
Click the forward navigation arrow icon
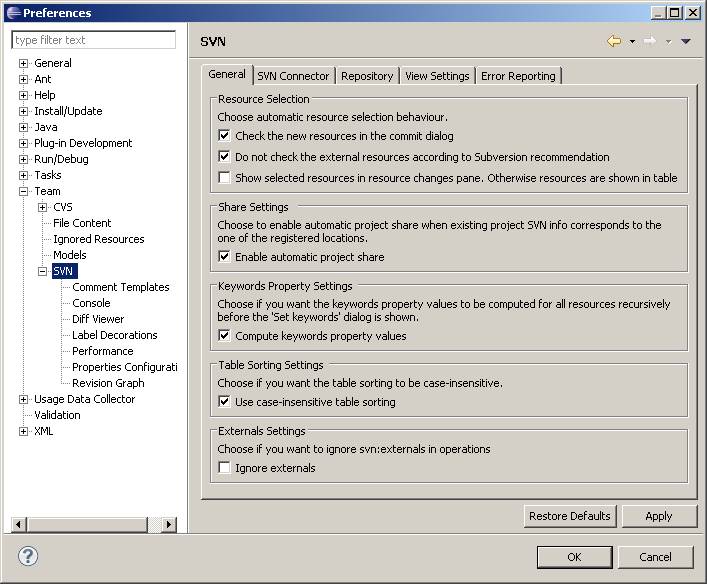tap(650, 41)
